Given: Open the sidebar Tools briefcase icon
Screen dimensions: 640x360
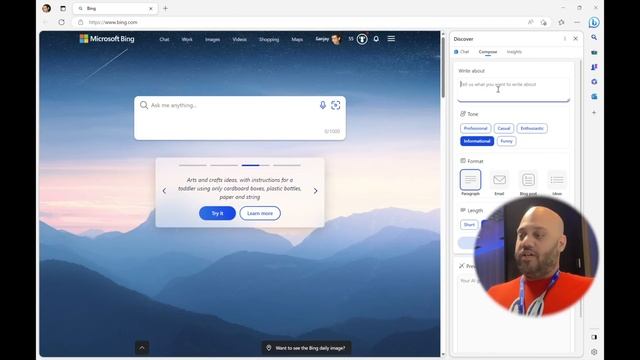Looking at the screenshot, I should (x=594, y=52).
